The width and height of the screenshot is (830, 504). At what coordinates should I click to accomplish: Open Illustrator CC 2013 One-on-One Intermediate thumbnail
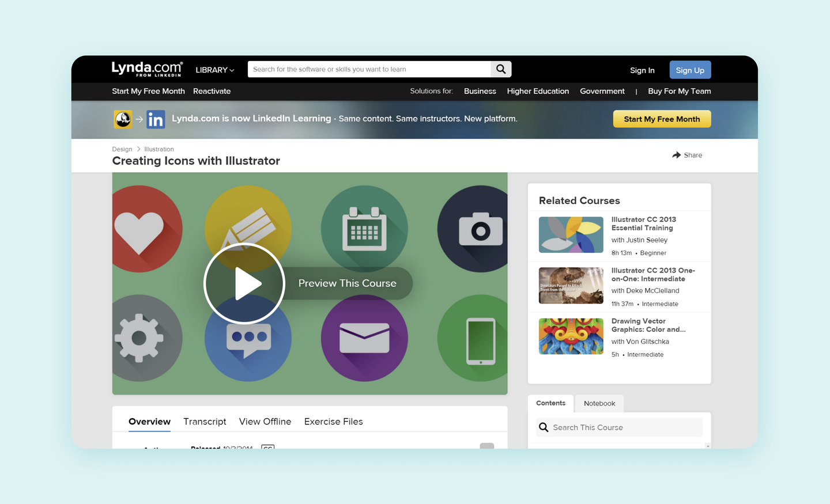click(571, 286)
